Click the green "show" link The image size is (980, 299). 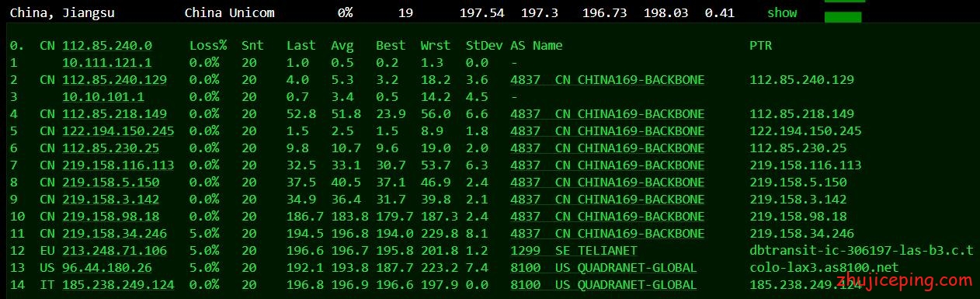[x=782, y=12]
